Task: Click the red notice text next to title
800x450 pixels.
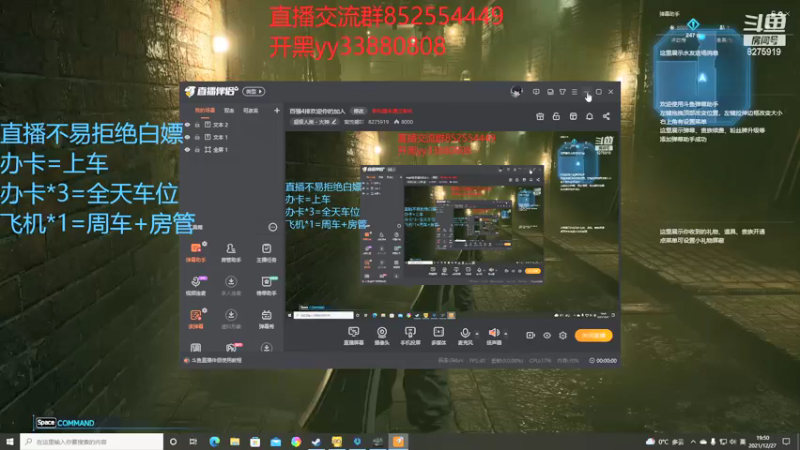Action: (392, 111)
